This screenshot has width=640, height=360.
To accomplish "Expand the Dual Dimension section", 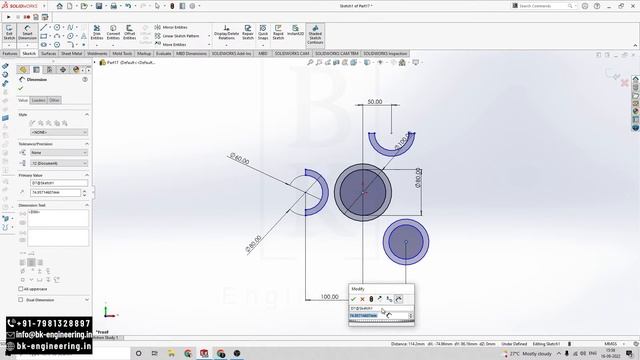I will [x=87, y=300].
